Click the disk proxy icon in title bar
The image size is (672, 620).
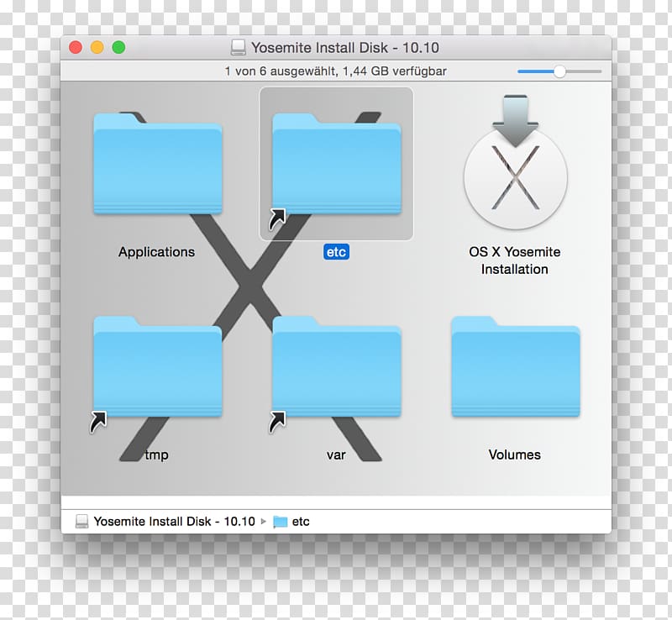pos(239,48)
